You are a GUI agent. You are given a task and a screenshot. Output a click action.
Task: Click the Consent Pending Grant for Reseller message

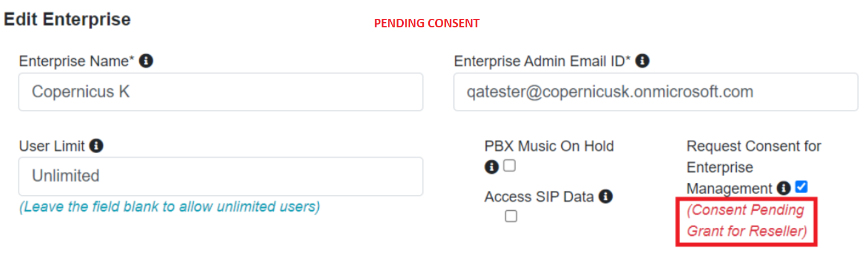pos(746,221)
